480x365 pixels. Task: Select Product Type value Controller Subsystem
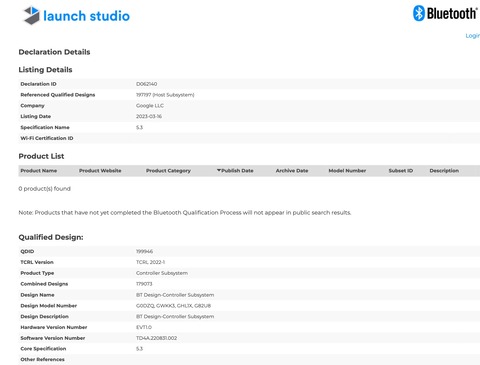[162, 273]
